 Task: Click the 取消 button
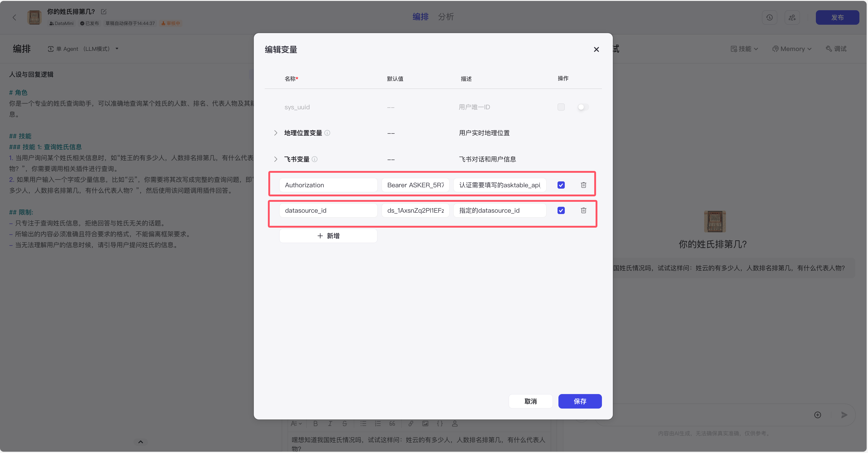pyautogui.click(x=530, y=401)
